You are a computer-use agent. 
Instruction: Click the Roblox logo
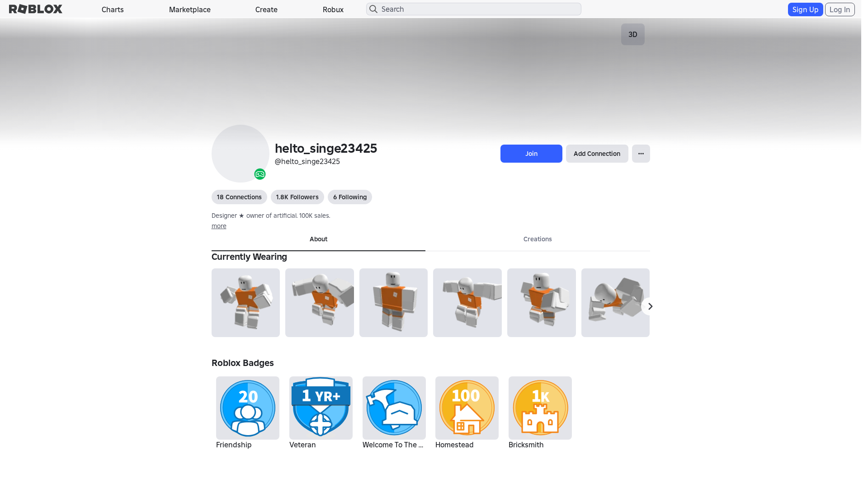[x=36, y=9]
